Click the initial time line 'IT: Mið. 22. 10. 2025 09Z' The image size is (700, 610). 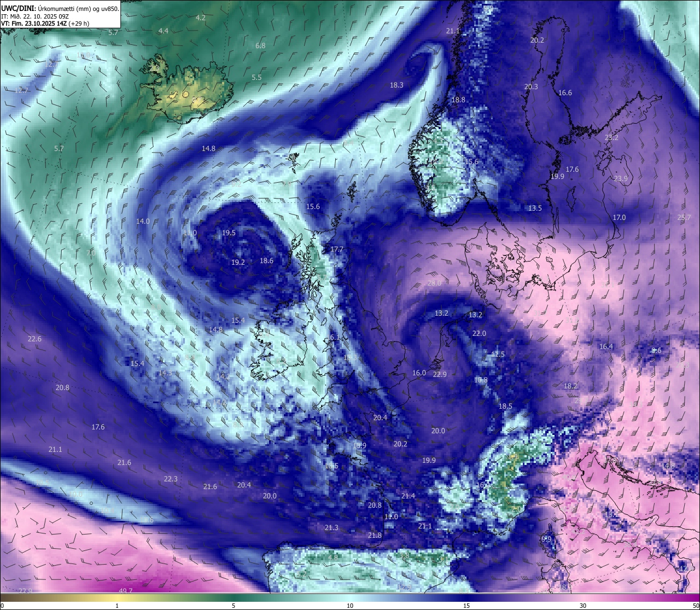pyautogui.click(x=35, y=16)
